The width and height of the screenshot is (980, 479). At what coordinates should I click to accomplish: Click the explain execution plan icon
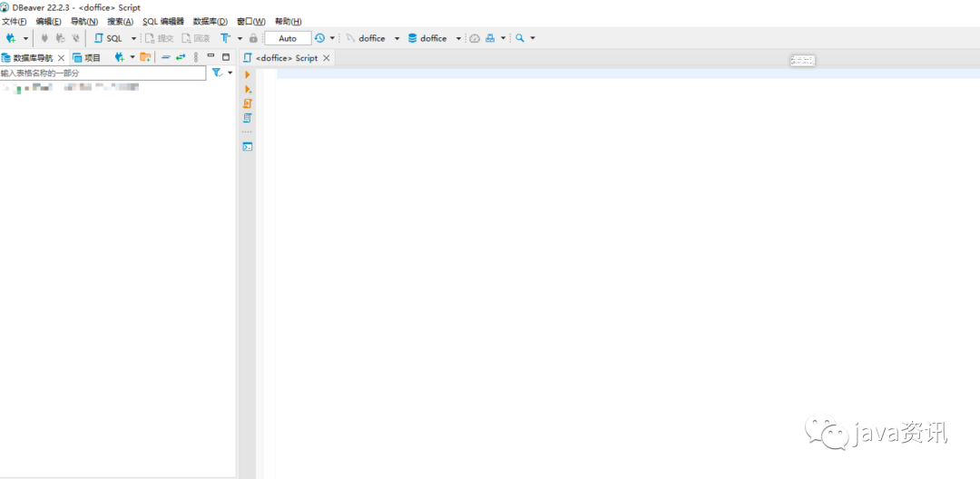tap(248, 118)
